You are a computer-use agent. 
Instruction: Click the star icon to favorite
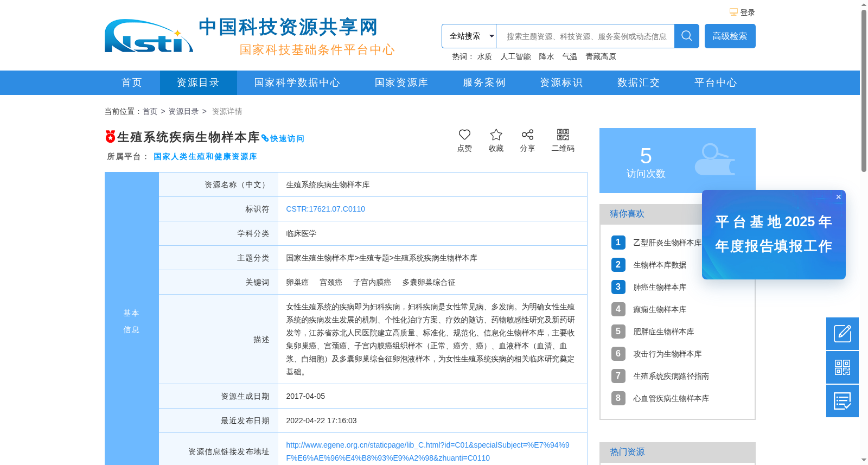pyautogui.click(x=496, y=135)
